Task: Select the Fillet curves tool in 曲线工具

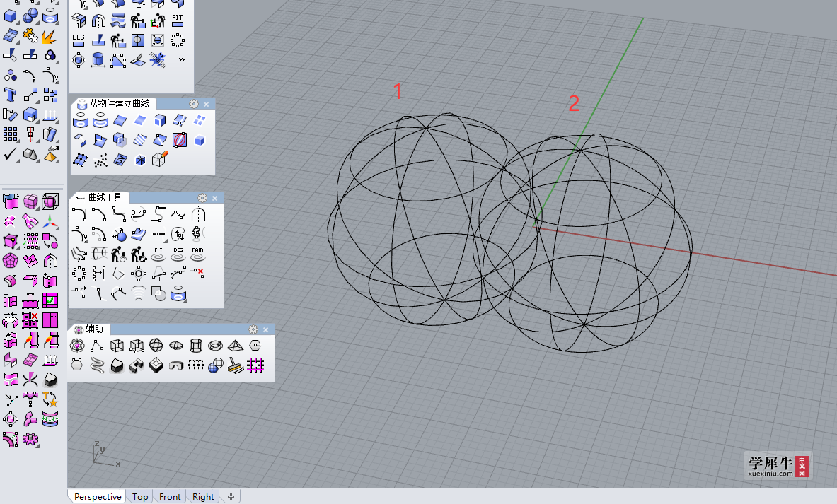Action: click(x=79, y=214)
